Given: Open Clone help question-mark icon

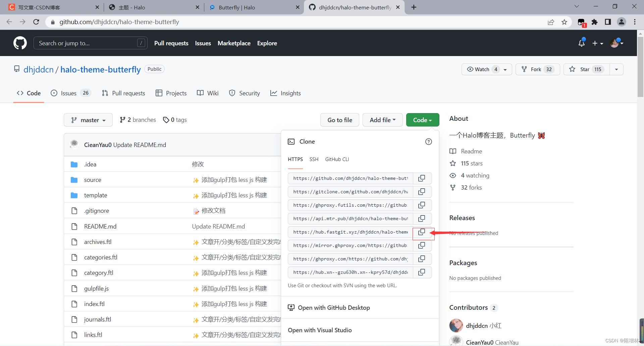Looking at the screenshot, I should [428, 142].
